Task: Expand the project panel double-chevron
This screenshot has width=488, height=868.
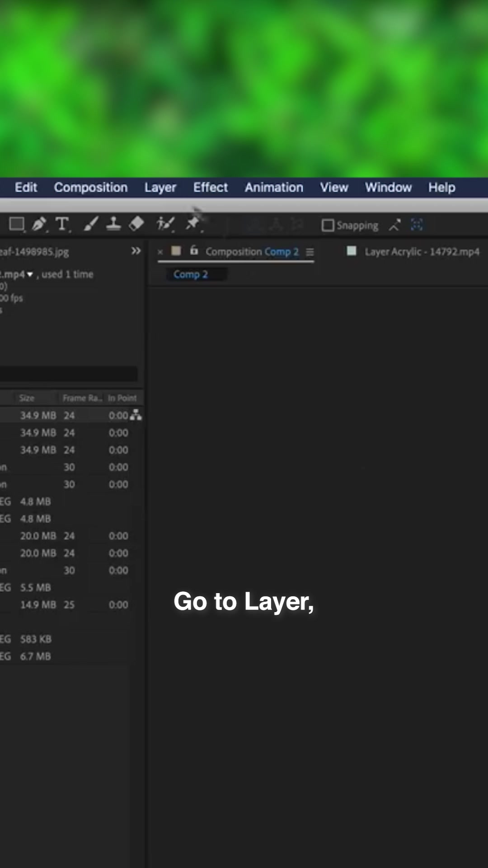Action: [136, 250]
